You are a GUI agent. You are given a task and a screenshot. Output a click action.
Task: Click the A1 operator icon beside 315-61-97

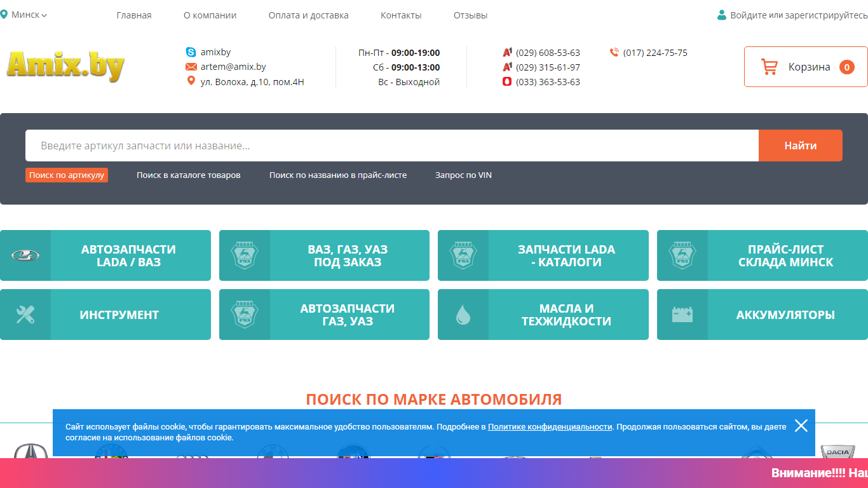507,67
